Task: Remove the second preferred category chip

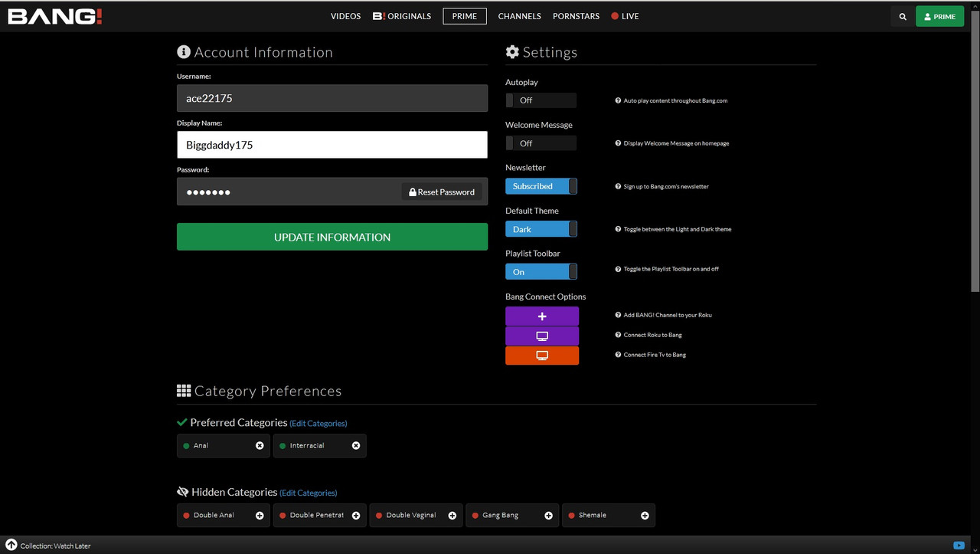Action: 356,446
